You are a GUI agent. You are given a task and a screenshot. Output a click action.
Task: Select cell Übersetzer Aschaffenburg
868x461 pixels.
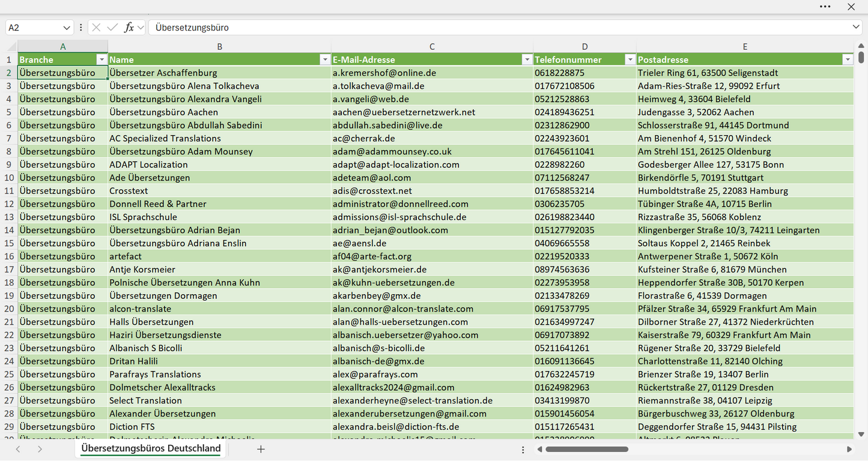pyautogui.click(x=220, y=73)
